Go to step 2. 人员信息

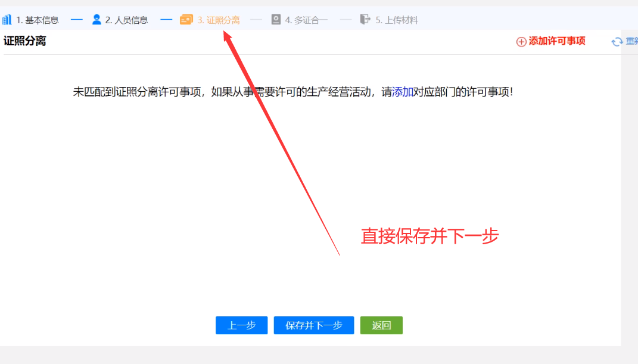(x=126, y=20)
